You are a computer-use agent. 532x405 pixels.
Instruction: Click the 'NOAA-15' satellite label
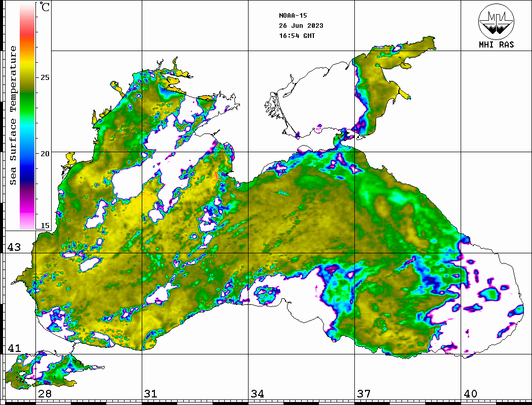tap(293, 16)
